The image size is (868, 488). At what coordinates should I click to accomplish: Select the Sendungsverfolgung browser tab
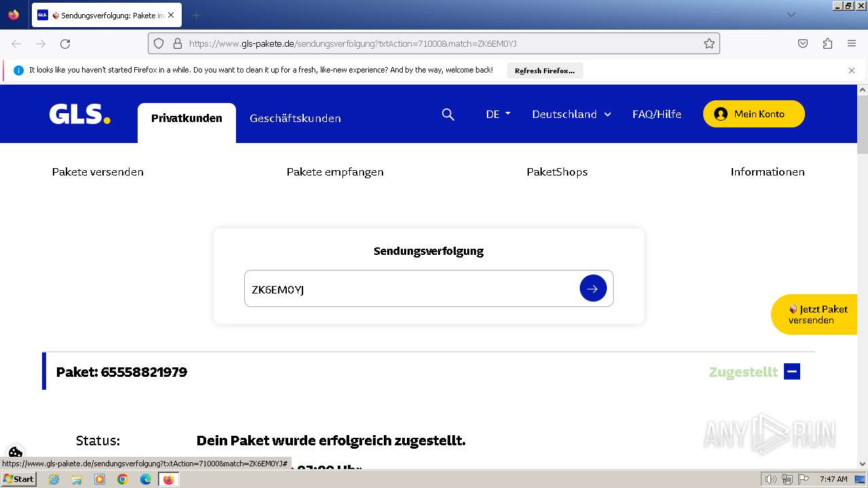click(x=106, y=15)
